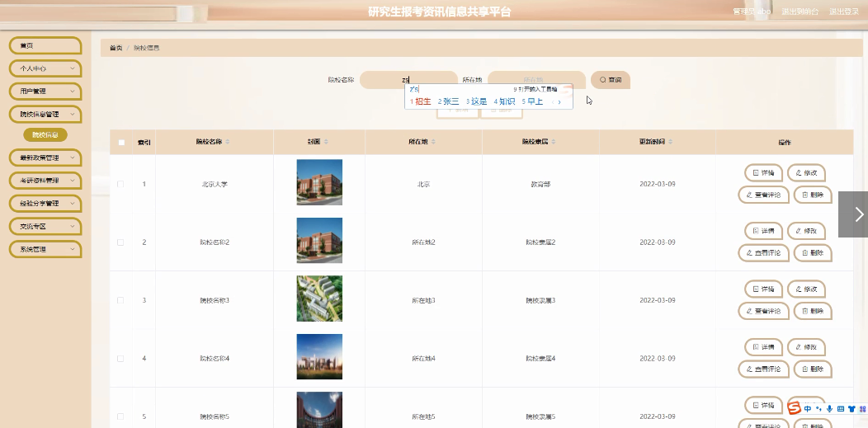The width and height of the screenshot is (868, 428).
Task: Expand the 考研资料管理 sidebar menu
Action: click(x=45, y=181)
